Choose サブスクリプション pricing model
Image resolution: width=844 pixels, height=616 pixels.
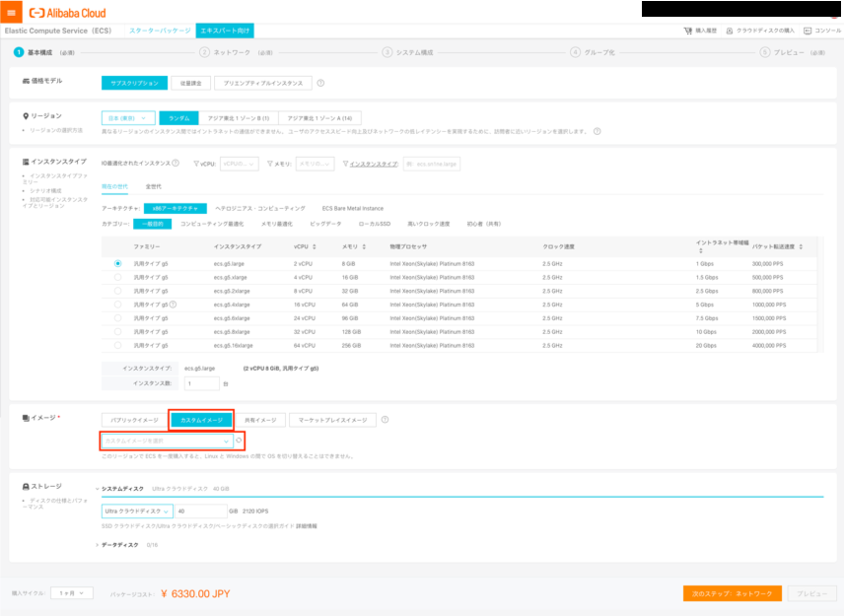tap(134, 83)
